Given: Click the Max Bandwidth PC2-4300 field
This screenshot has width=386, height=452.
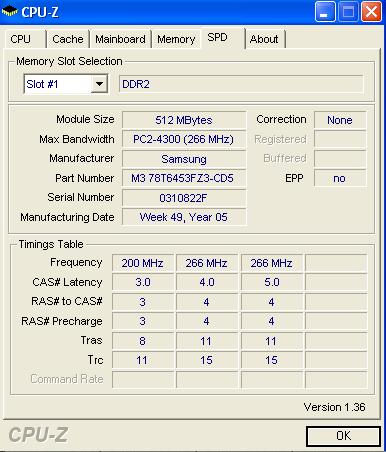Looking at the screenshot, I should [184, 139].
